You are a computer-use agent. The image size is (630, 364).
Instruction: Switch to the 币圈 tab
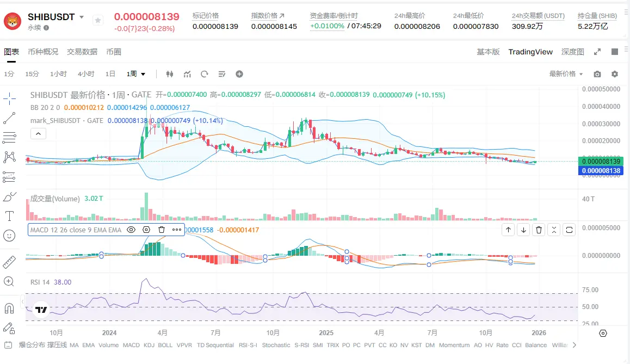pos(114,52)
